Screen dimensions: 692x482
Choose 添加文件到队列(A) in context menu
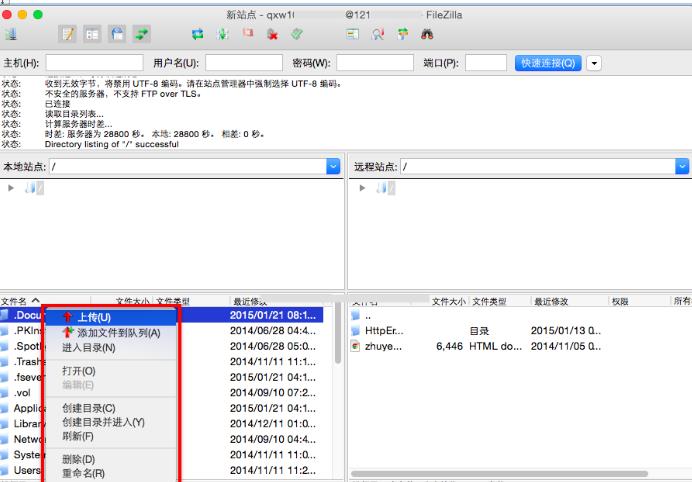(x=111, y=332)
